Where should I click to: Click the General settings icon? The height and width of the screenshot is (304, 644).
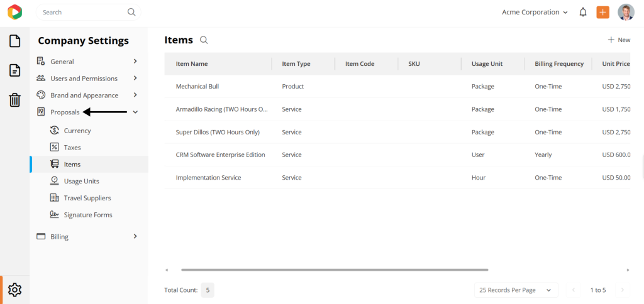tap(41, 61)
